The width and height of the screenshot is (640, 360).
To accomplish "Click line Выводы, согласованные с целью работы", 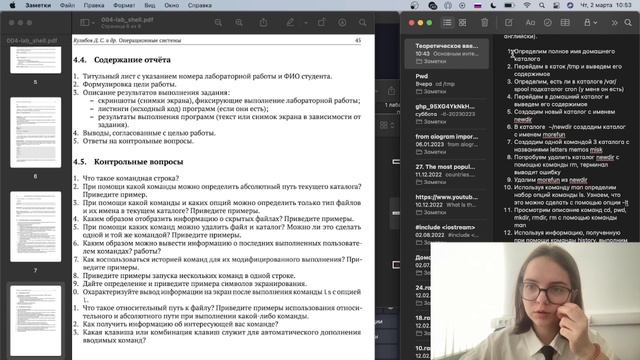I will click(x=149, y=133).
